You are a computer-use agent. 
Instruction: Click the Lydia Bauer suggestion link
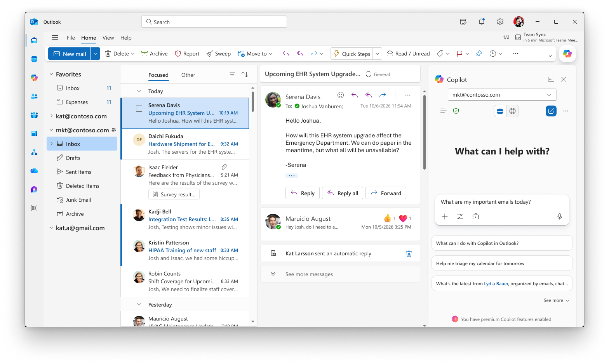(496, 284)
